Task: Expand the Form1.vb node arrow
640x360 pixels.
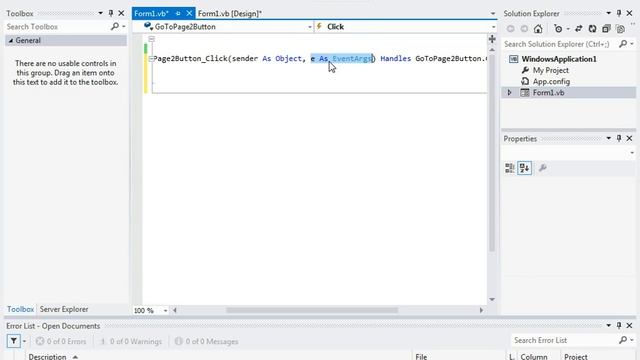Action: coord(509,93)
